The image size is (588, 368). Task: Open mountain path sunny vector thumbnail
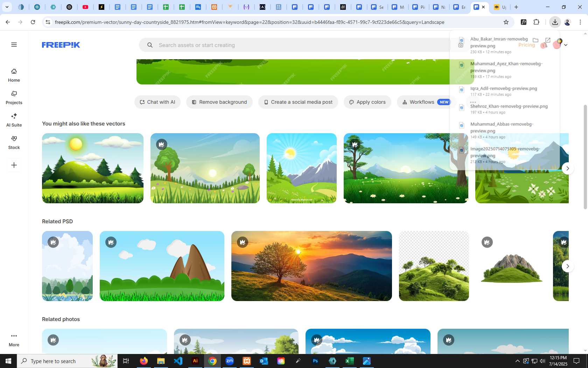click(x=302, y=168)
